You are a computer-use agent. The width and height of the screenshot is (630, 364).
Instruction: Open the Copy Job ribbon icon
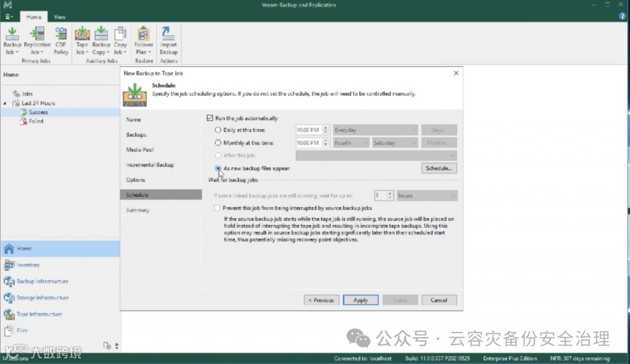pos(120,41)
